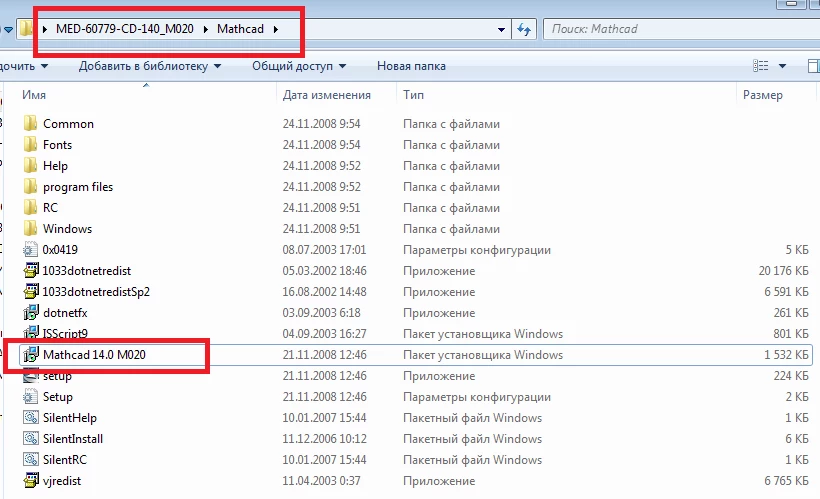Click the ISScript9 installer package icon
The height and width of the screenshot is (499, 820).
[31, 333]
